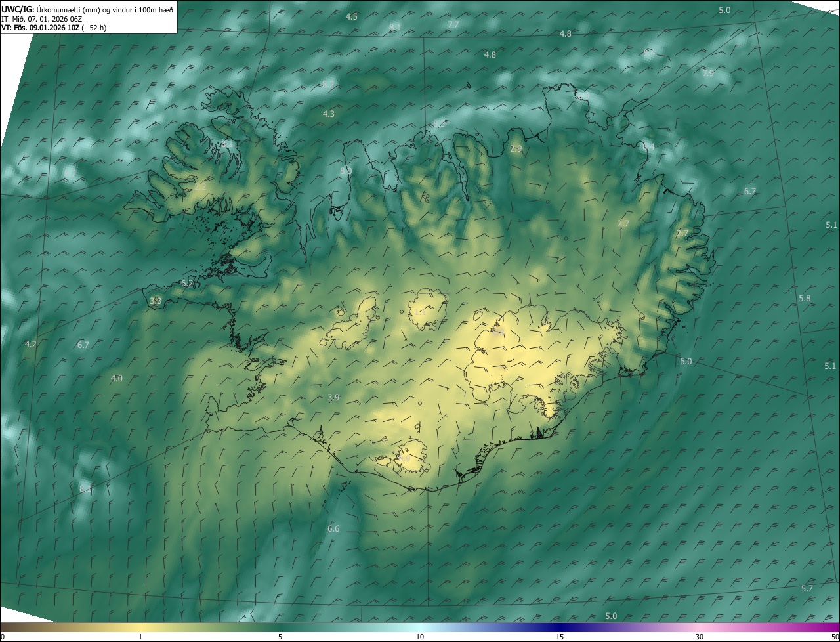Click the 3.3 value label

[156, 301]
